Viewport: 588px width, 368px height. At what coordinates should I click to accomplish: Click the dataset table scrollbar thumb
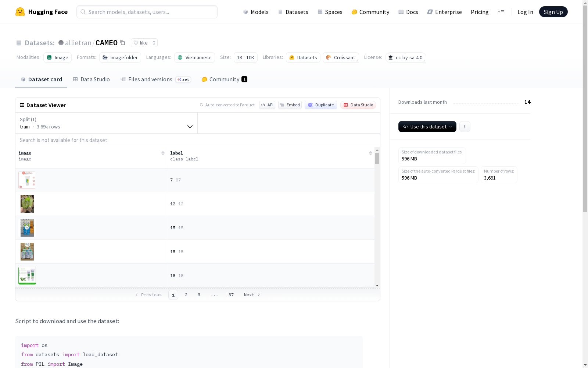tap(377, 158)
